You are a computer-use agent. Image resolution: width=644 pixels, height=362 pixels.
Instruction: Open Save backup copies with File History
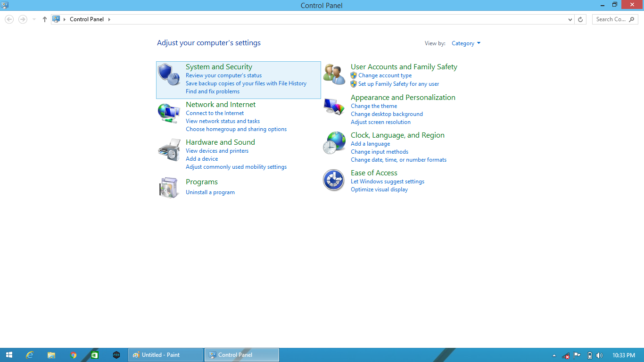click(x=246, y=83)
